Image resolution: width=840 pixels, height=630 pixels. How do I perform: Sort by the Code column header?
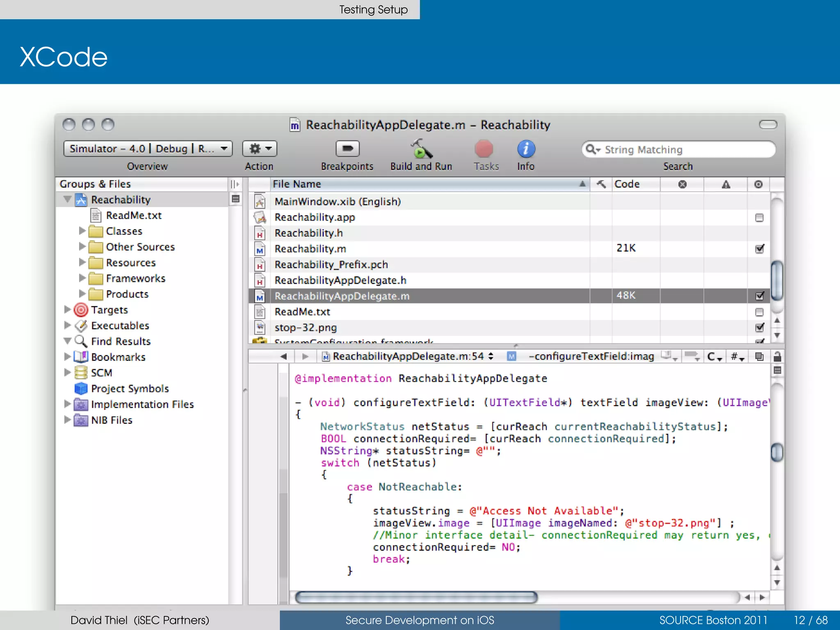[x=636, y=184]
